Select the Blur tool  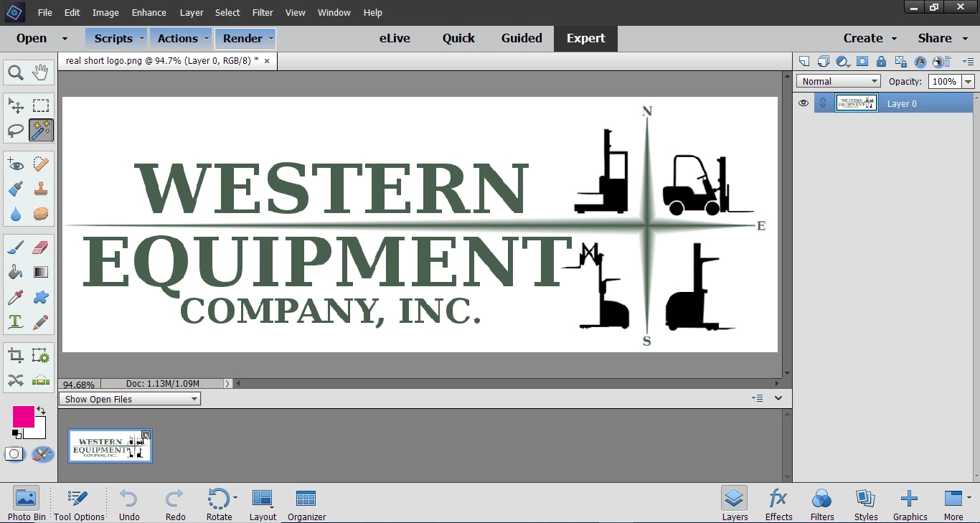click(x=16, y=214)
